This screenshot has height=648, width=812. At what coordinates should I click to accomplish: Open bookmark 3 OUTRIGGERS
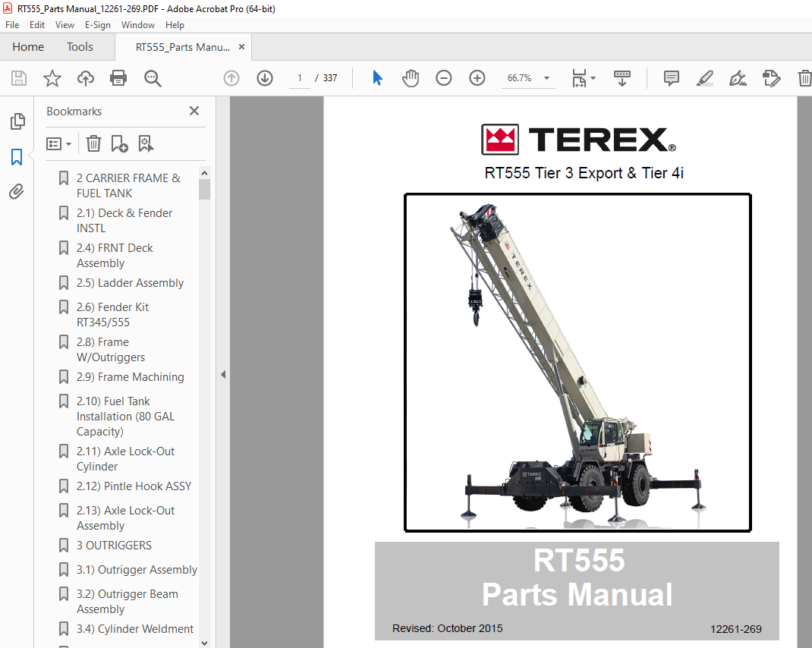pyautogui.click(x=114, y=546)
